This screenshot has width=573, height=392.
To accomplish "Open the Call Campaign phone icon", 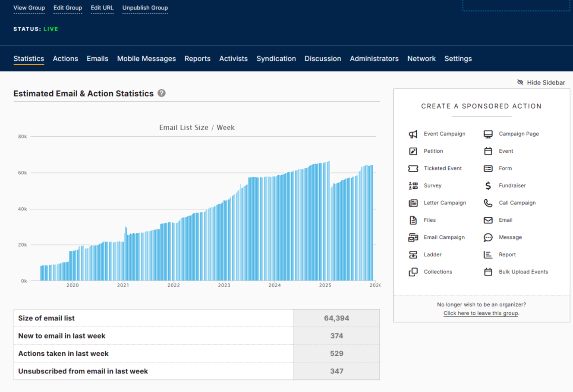I will [488, 203].
